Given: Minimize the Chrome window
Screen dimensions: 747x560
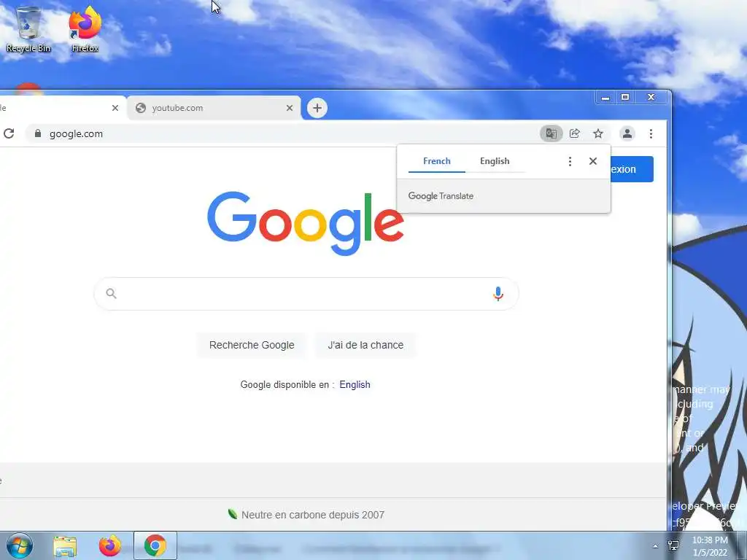Looking at the screenshot, I should (x=605, y=98).
